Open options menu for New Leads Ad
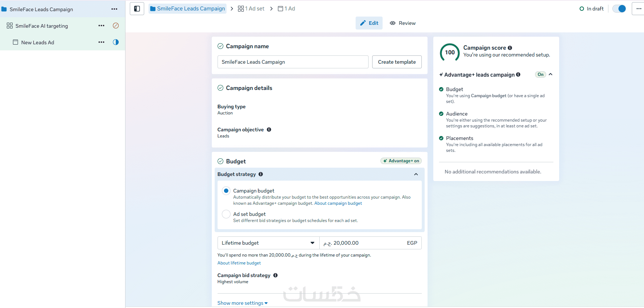The image size is (644, 308). coord(101,42)
